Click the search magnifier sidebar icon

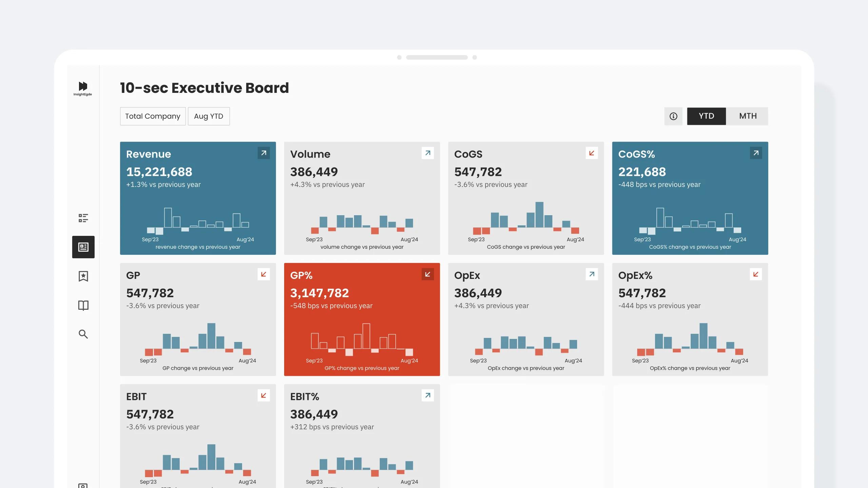tap(83, 334)
